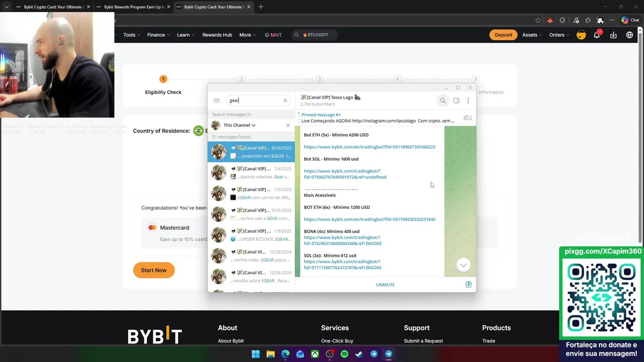Open browser favorites list icon

pos(588,21)
